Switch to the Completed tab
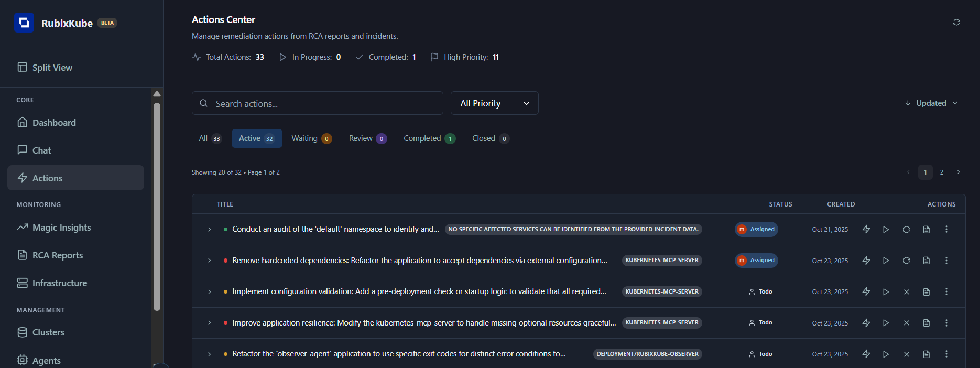980x368 pixels. pyautogui.click(x=430, y=138)
